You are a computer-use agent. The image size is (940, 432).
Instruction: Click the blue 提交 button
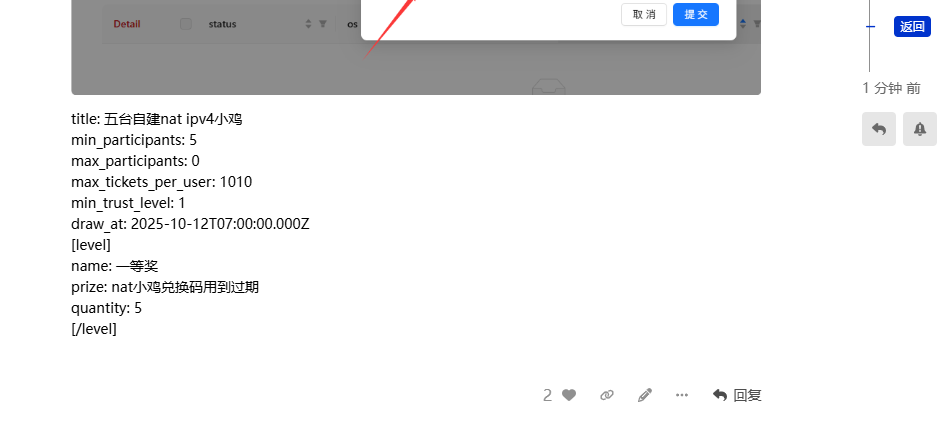pyautogui.click(x=696, y=14)
